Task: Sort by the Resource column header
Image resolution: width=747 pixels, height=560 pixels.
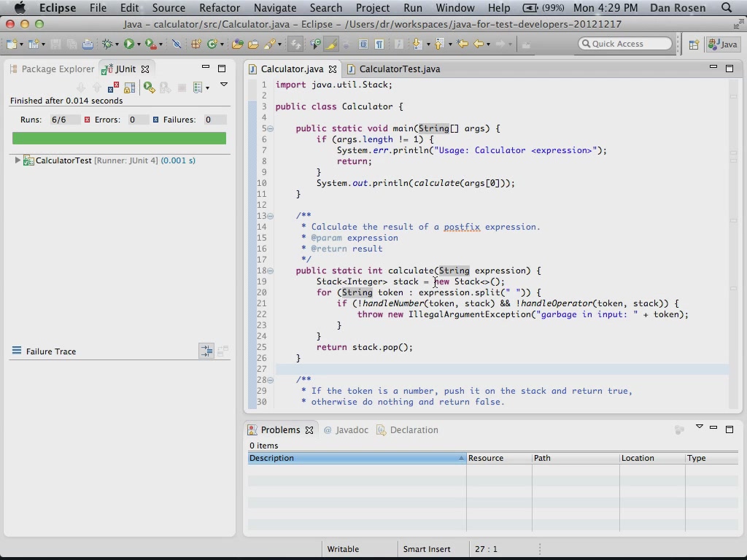Action: click(499, 458)
